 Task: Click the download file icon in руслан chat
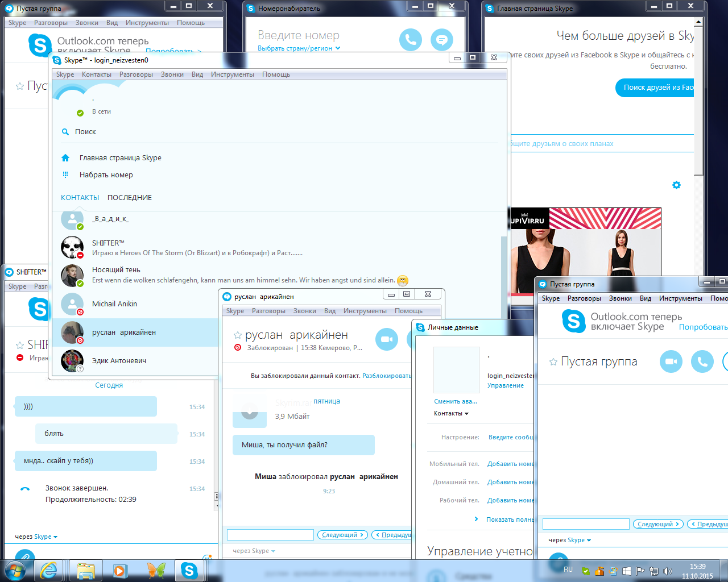coord(250,411)
